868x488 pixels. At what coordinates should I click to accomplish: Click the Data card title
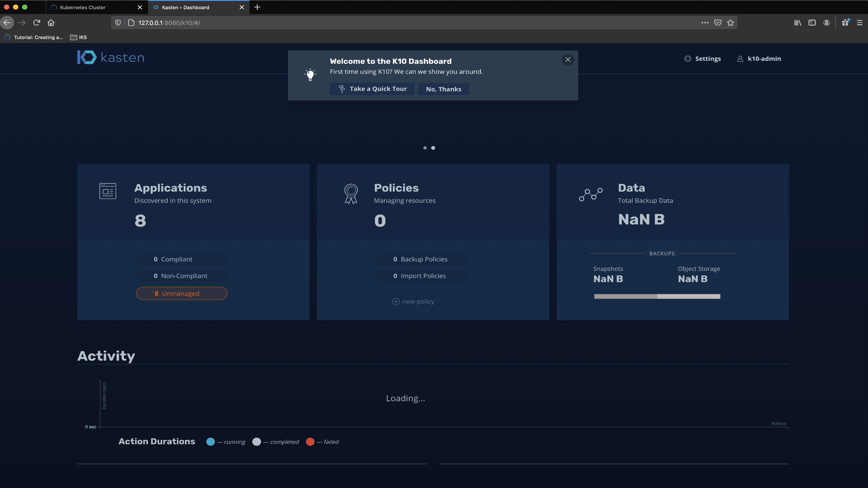point(632,188)
